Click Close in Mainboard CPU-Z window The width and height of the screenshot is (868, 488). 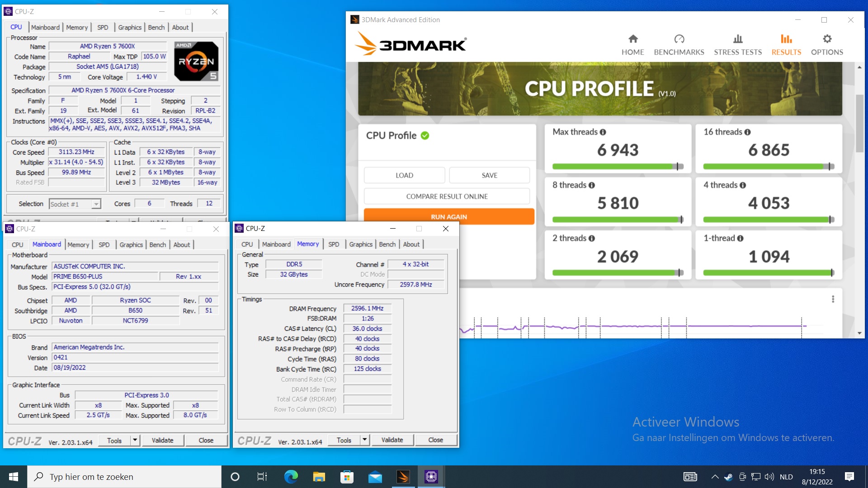[206, 440]
